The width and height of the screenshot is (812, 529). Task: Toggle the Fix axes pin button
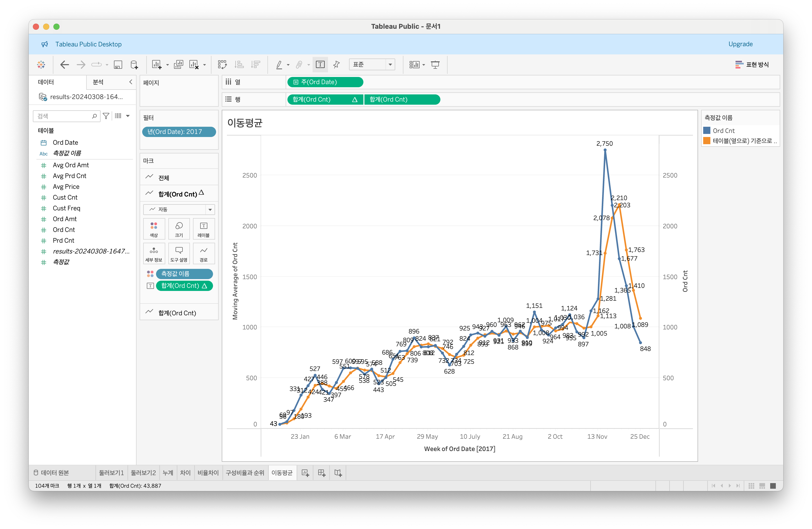[x=336, y=64]
